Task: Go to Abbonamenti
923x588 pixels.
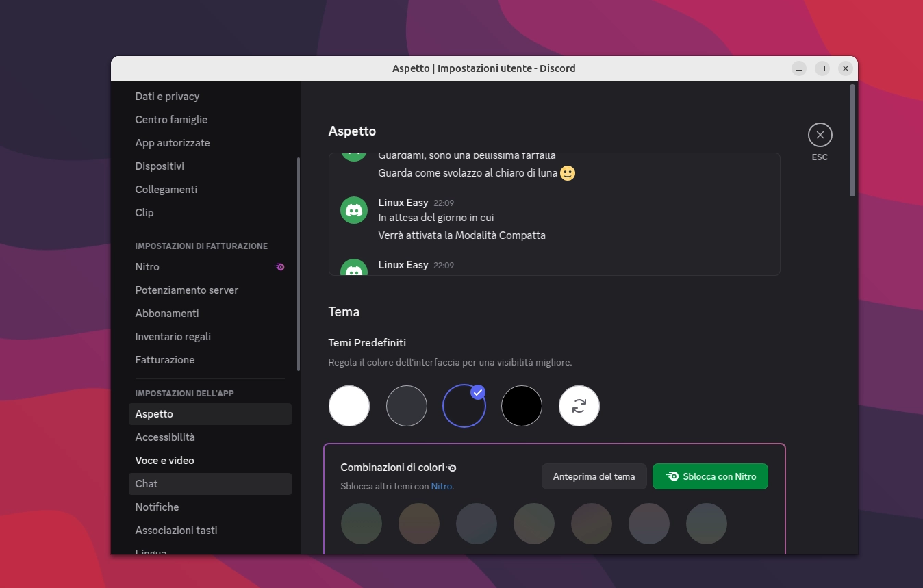Action: pyautogui.click(x=210, y=314)
